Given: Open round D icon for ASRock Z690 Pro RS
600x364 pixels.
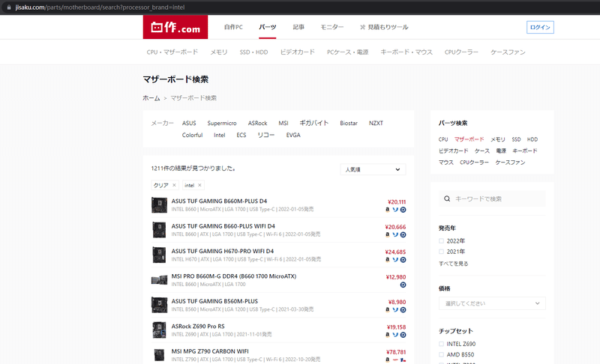Looking at the screenshot, I should coord(403,335).
